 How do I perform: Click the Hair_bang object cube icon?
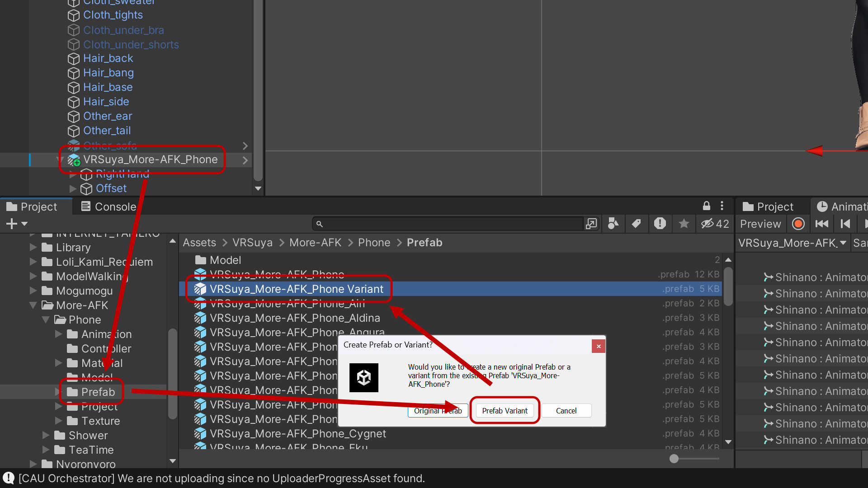[74, 73]
